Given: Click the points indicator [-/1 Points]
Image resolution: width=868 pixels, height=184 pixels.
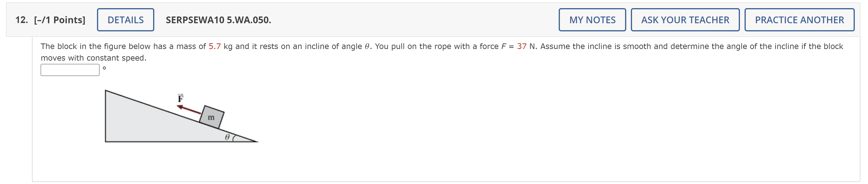Looking at the screenshot, I should tap(59, 20).
